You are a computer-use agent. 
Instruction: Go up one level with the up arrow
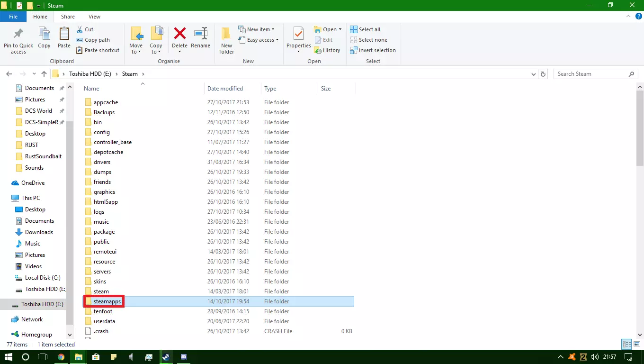pyautogui.click(x=44, y=74)
